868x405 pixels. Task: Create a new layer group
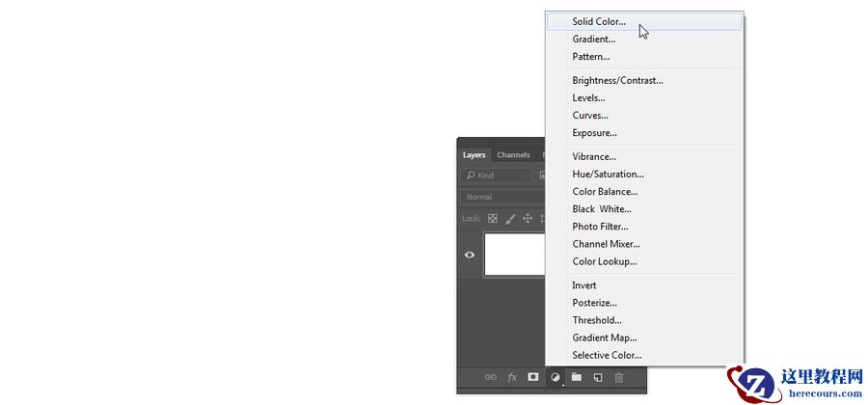(x=576, y=377)
